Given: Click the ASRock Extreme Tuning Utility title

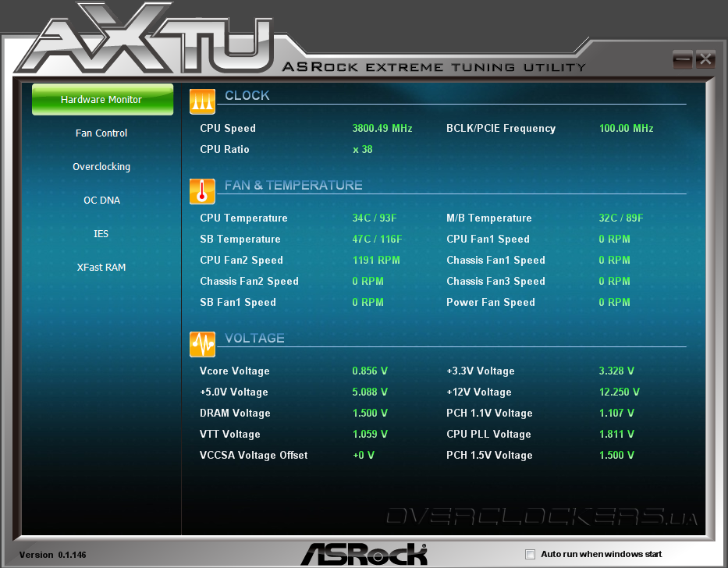Looking at the screenshot, I should (x=434, y=67).
